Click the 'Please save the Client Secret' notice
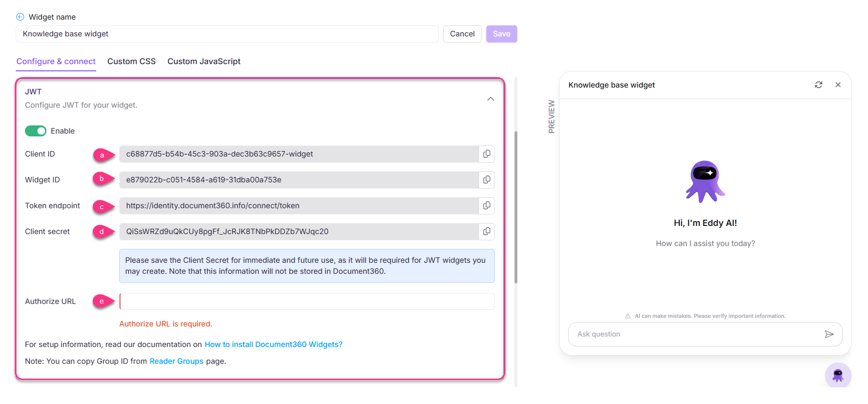This screenshot has width=868, height=404. click(307, 266)
